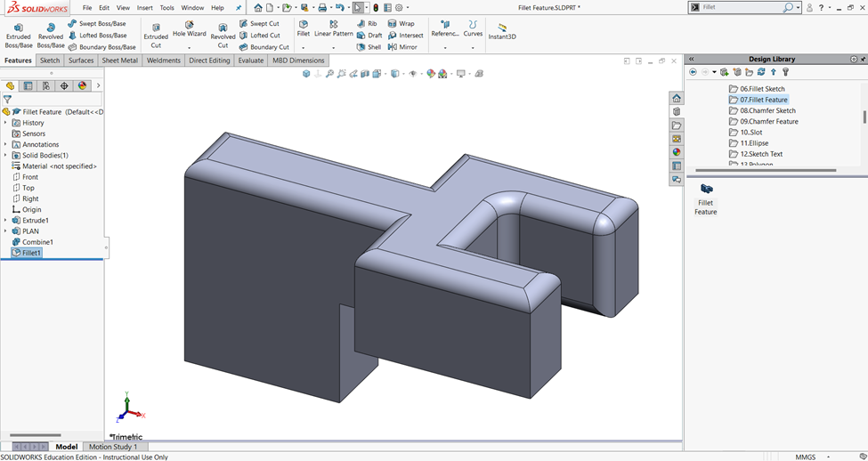The image size is (868, 461).
Task: Open the 08.Chamfer Sketch folder
Action: (x=762, y=110)
